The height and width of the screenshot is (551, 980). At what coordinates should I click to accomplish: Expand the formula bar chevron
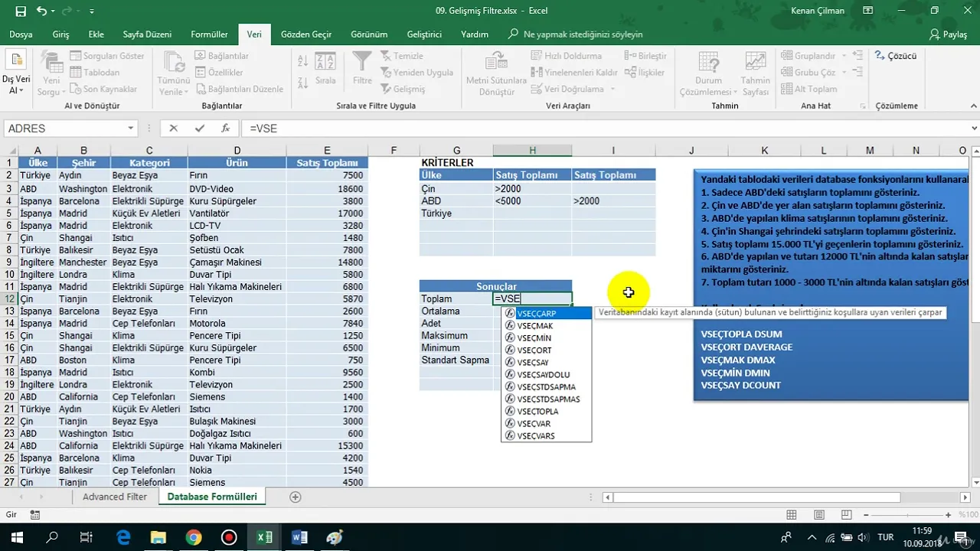(974, 129)
